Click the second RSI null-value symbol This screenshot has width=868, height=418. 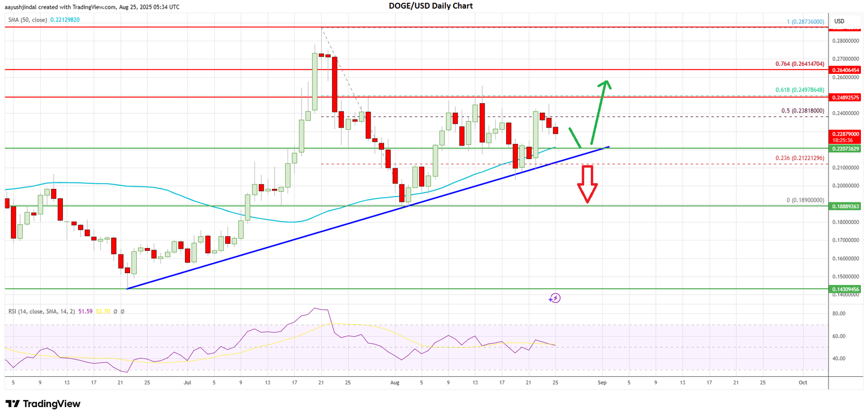pyautogui.click(x=123, y=312)
